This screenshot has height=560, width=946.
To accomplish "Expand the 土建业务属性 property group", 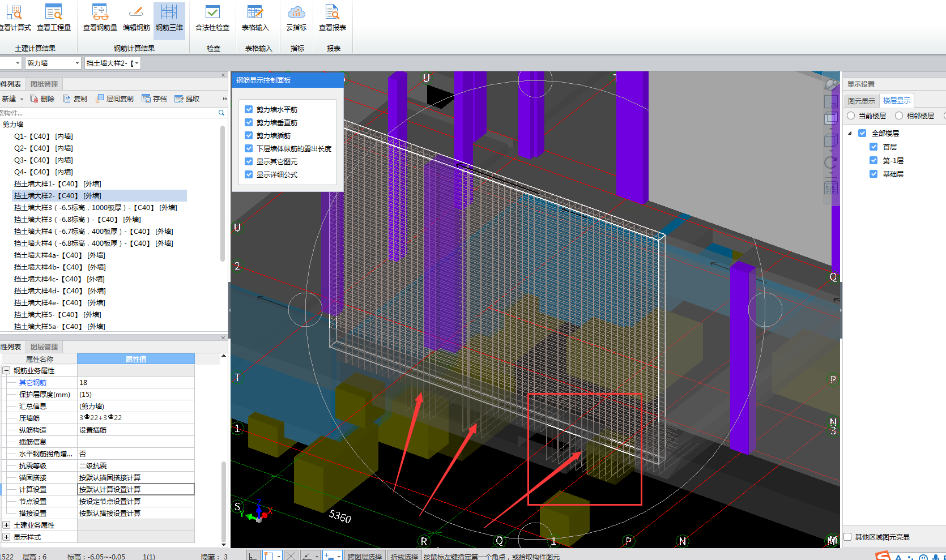I will pos(7,525).
